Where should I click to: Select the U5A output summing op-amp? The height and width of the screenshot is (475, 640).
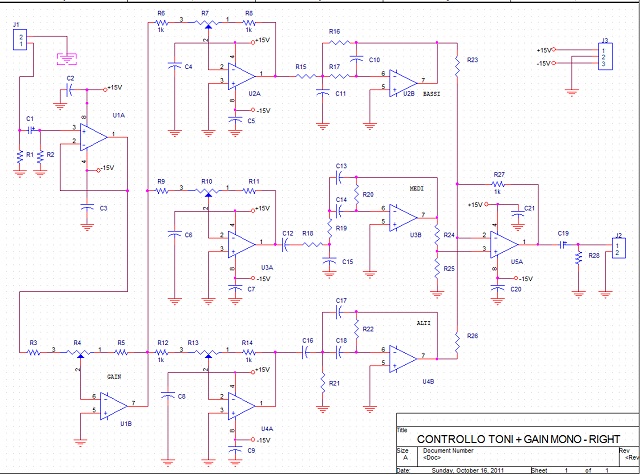tap(505, 243)
